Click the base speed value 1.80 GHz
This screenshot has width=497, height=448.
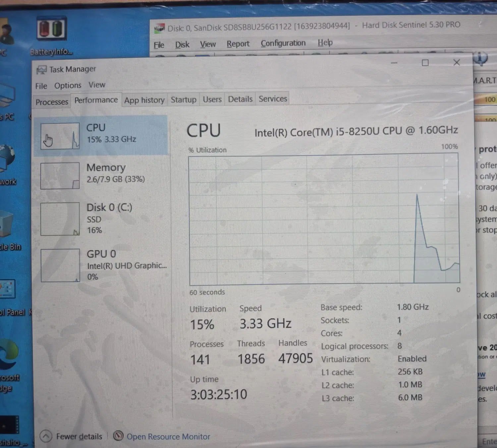click(x=413, y=307)
